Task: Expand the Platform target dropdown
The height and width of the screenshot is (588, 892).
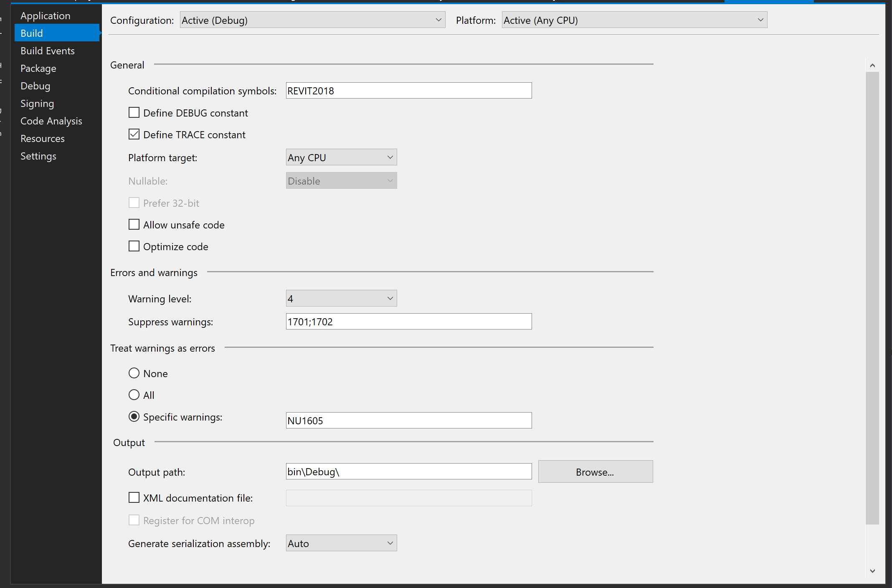Action: pos(341,157)
